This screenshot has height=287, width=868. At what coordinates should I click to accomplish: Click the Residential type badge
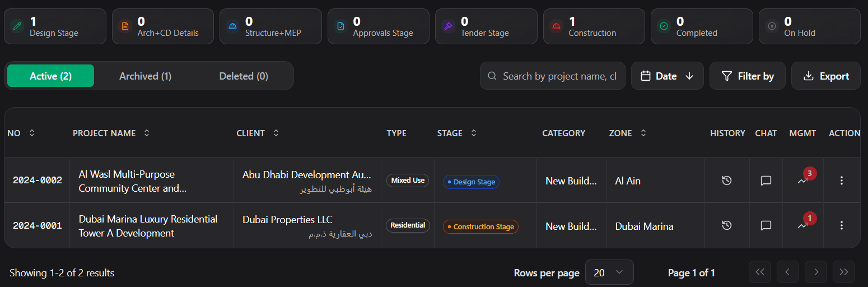(x=408, y=225)
